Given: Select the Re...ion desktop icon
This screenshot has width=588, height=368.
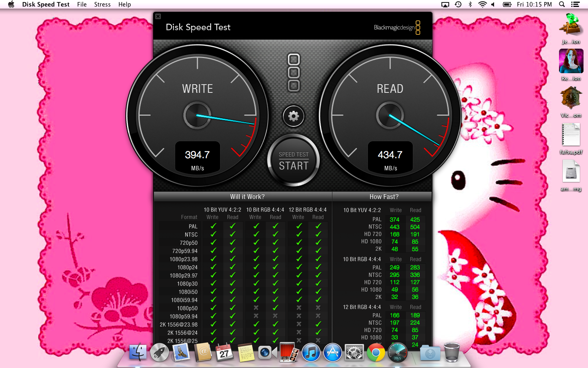Looking at the screenshot, I should (x=571, y=65).
